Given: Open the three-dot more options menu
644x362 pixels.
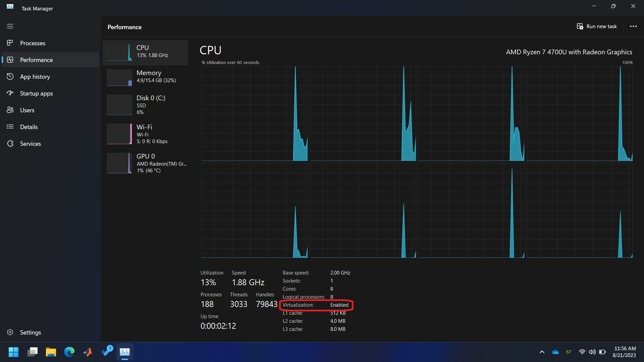Looking at the screenshot, I should [633, 26].
